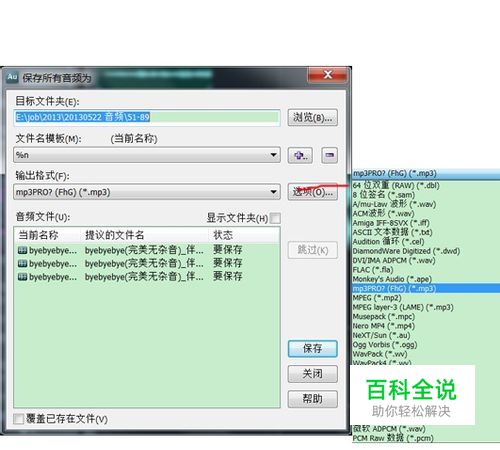Close the Save All Audio dialog
Image resolution: width=500 pixels, height=450 pixels.
coord(328,75)
